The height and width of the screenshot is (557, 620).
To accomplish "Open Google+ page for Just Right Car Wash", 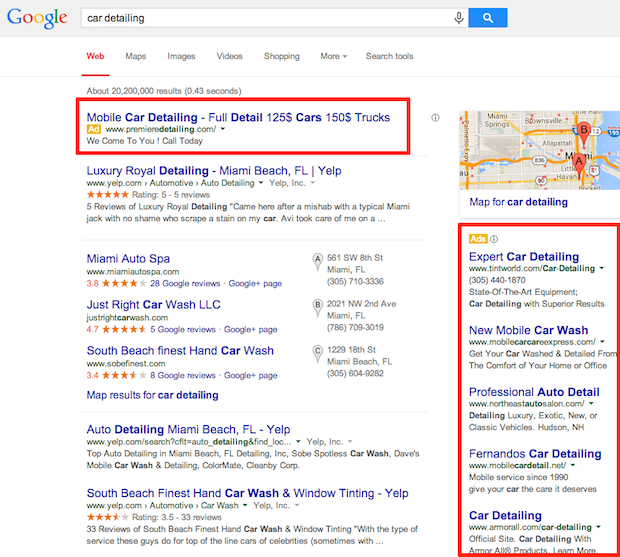I will 251,329.
